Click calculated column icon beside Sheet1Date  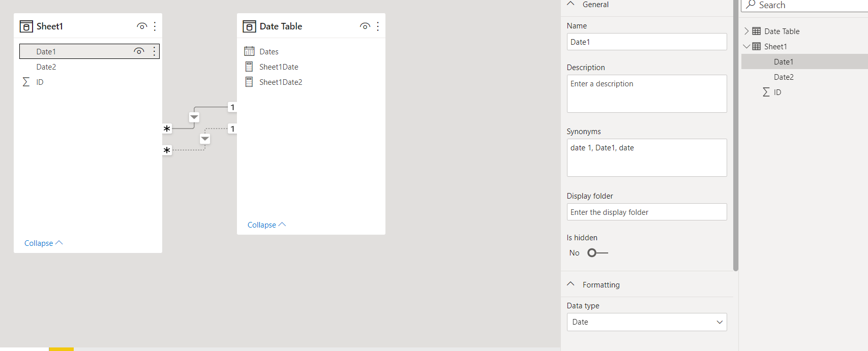249,67
